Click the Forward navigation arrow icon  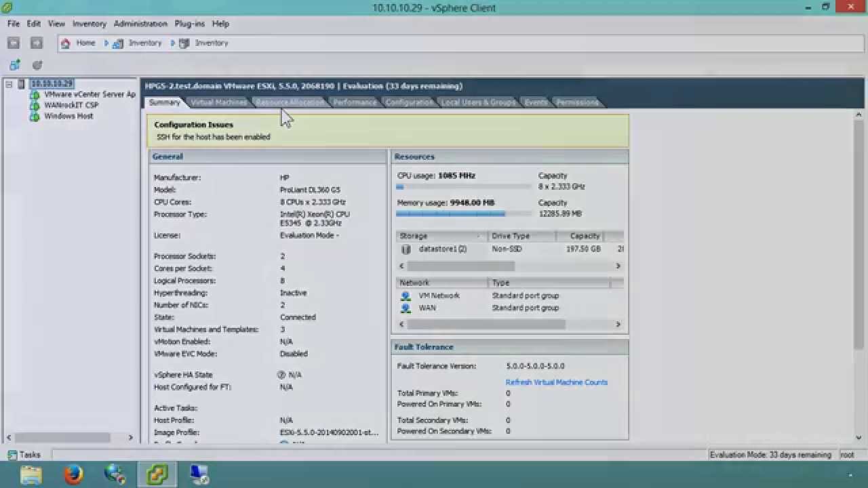click(x=37, y=43)
